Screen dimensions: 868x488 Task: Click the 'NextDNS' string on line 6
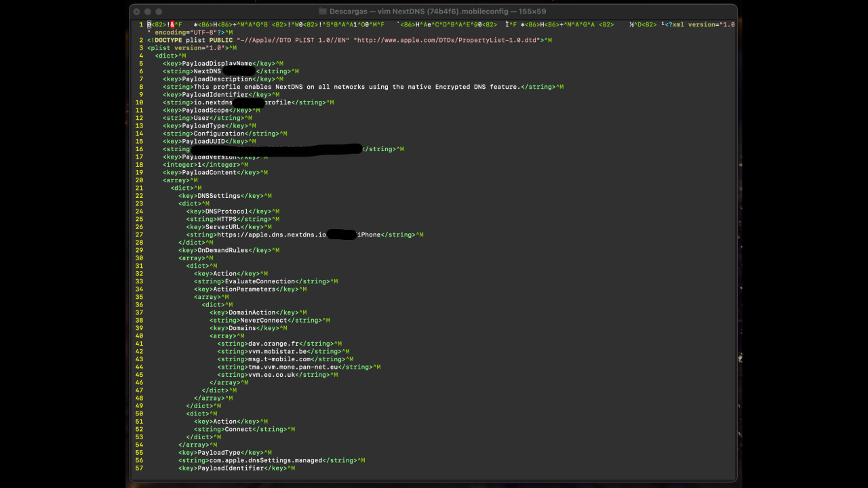(208, 71)
